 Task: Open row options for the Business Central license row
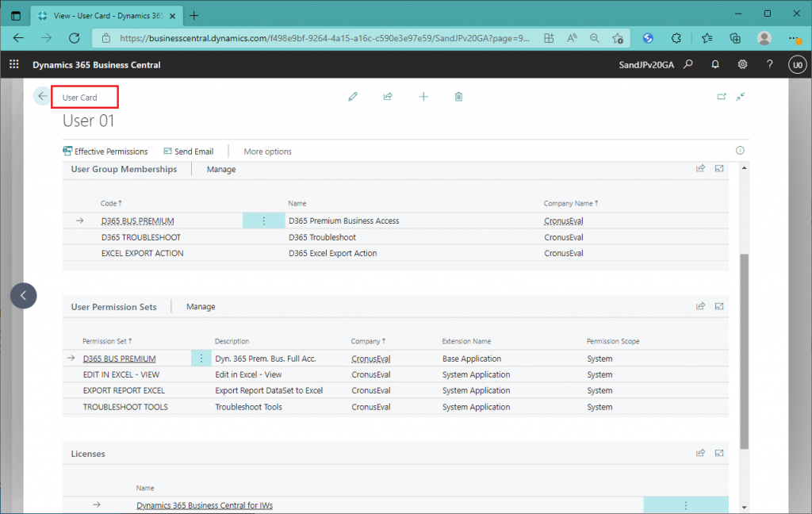(686, 505)
